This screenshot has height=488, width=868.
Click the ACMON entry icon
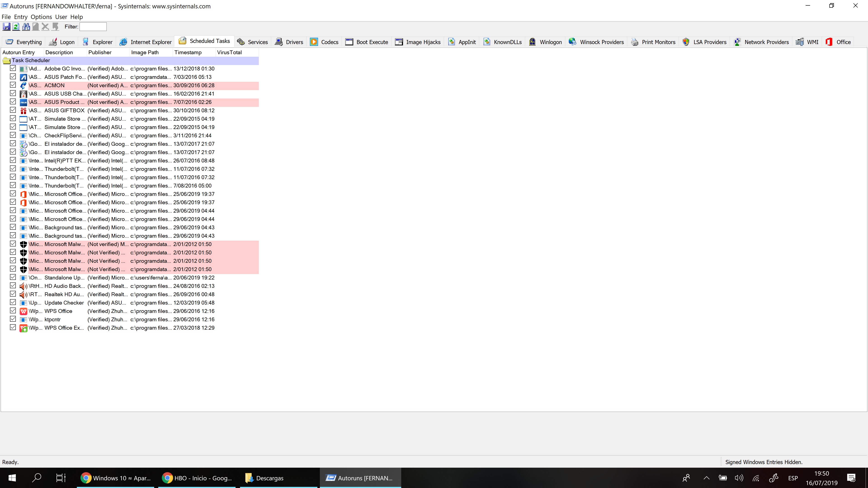(x=23, y=86)
